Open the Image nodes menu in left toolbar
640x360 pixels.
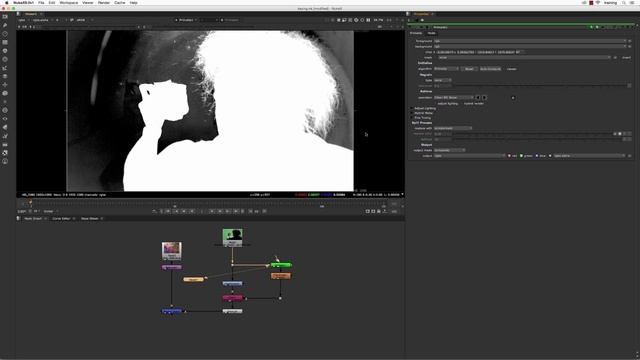tap(5, 17)
